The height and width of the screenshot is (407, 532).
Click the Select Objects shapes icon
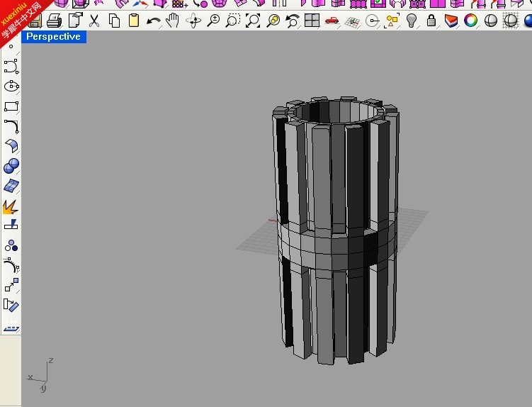click(392, 21)
